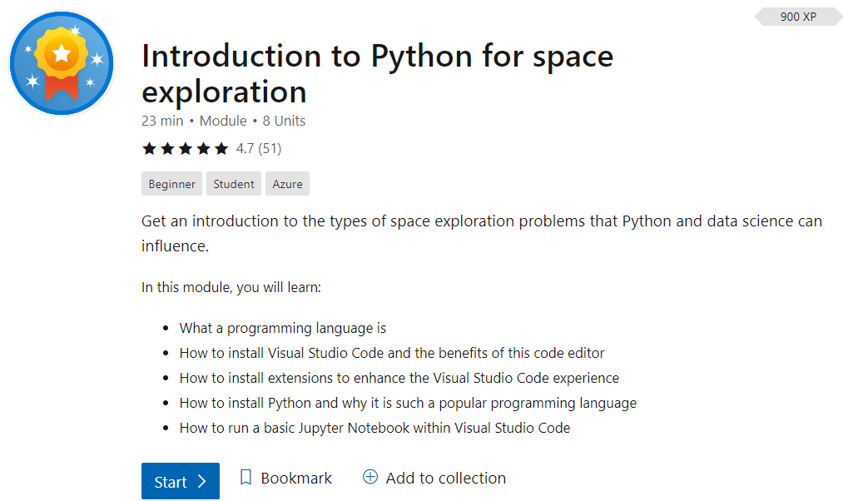The image size is (868, 501).
Task: Click the module achievement badge icon
Action: [x=62, y=63]
